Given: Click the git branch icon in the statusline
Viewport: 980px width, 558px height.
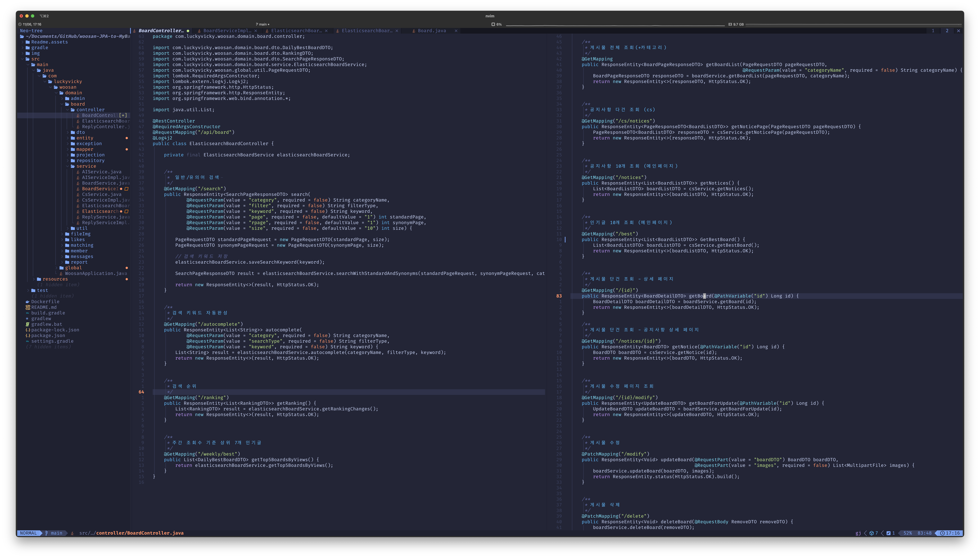Looking at the screenshot, I should tap(47, 533).
